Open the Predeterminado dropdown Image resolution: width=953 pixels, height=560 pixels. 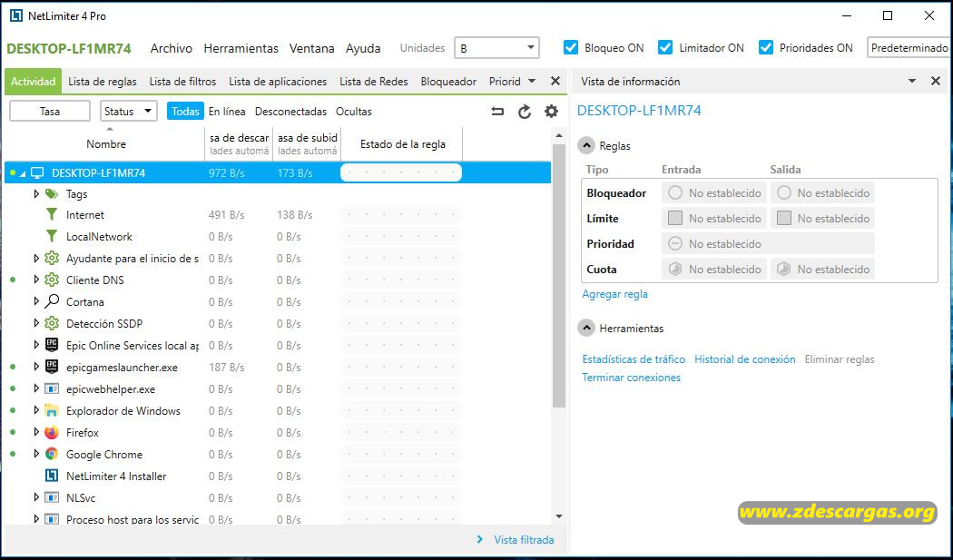coord(909,48)
